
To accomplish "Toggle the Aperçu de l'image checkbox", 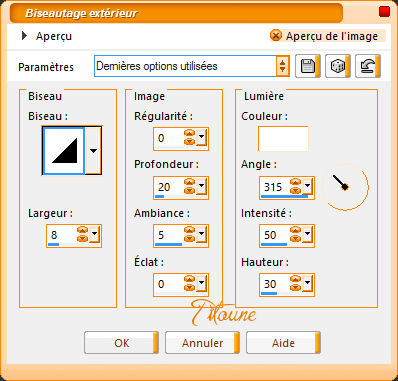I will tap(276, 35).
